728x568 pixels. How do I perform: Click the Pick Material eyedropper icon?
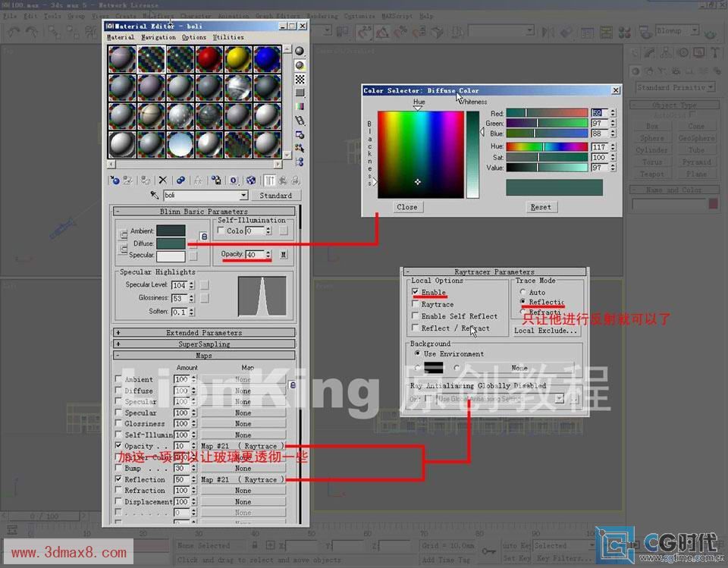(x=155, y=195)
